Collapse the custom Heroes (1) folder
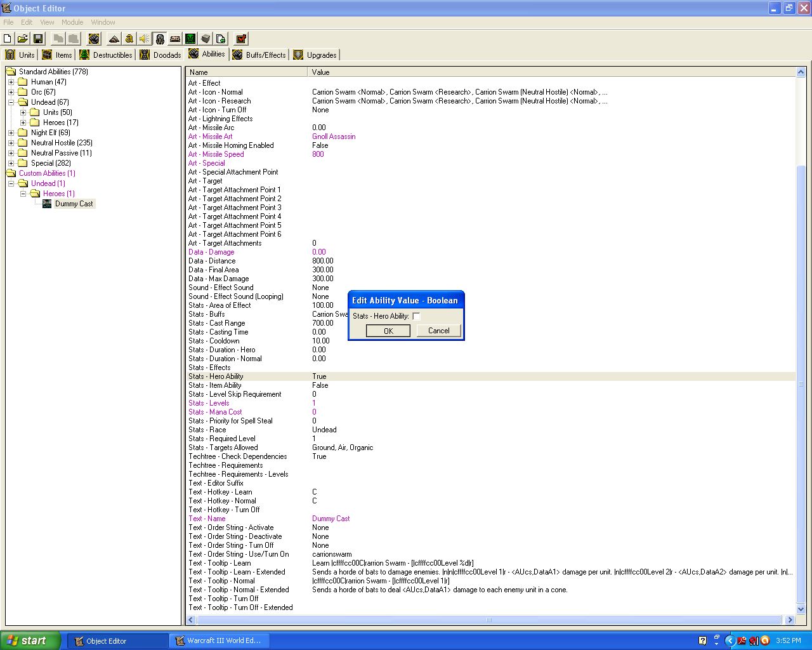The height and width of the screenshot is (650, 812). point(23,194)
